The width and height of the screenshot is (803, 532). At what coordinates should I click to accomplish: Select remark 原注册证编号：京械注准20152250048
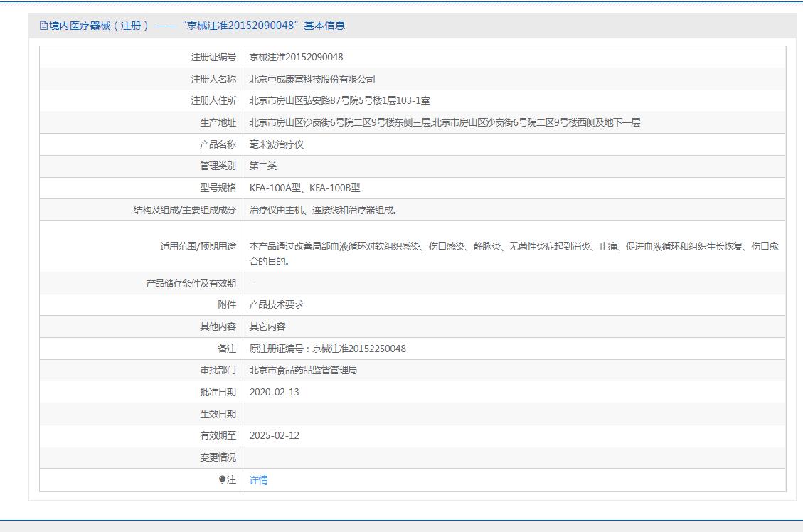pos(327,349)
